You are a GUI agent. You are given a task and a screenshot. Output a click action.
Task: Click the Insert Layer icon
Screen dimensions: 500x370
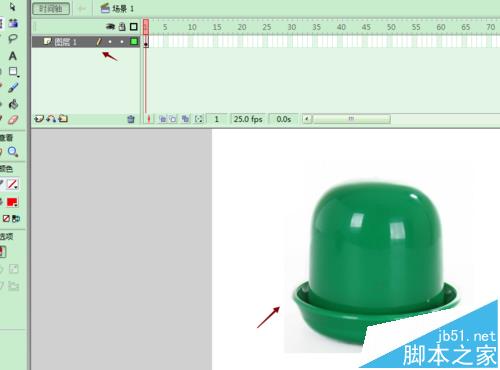click(39, 119)
